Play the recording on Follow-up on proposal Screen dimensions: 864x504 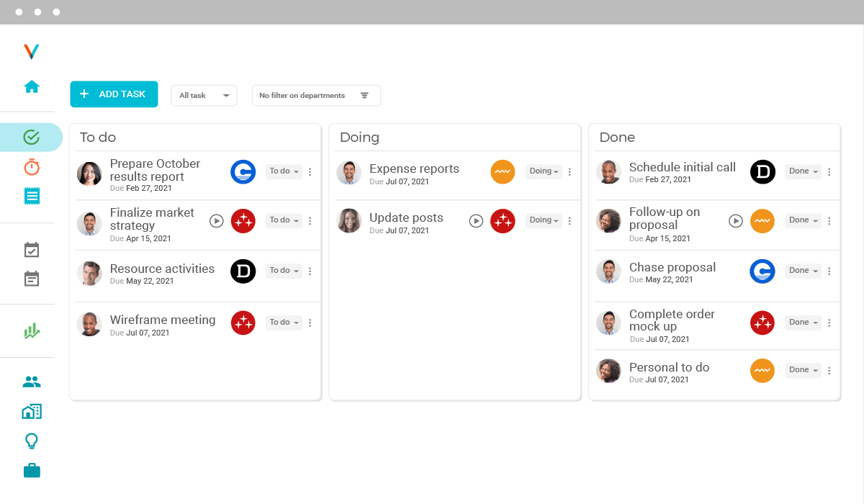tap(735, 221)
